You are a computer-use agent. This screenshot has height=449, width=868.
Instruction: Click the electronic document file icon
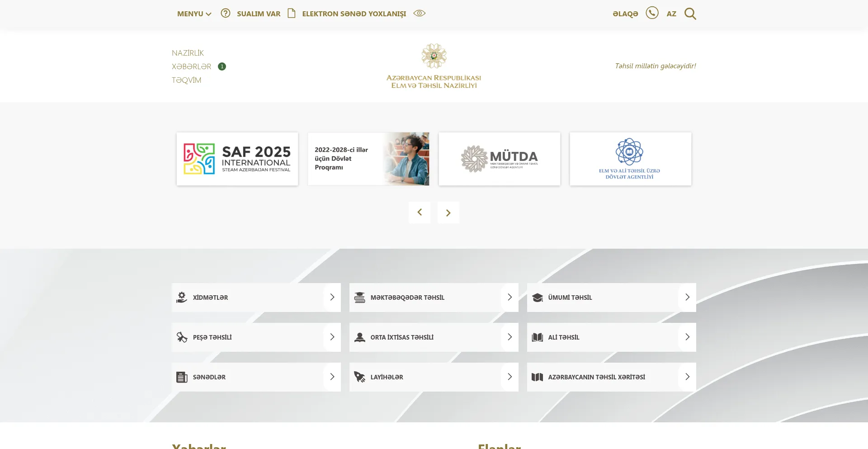[292, 13]
